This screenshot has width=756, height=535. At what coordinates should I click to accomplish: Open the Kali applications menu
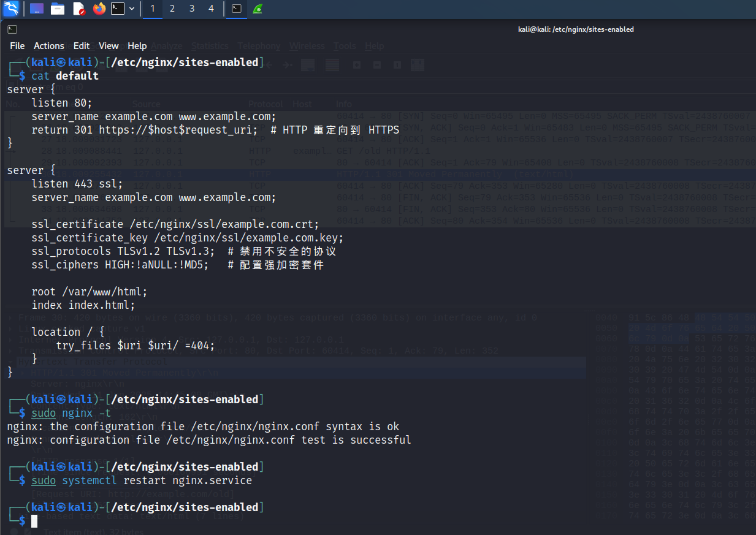pyautogui.click(x=11, y=9)
